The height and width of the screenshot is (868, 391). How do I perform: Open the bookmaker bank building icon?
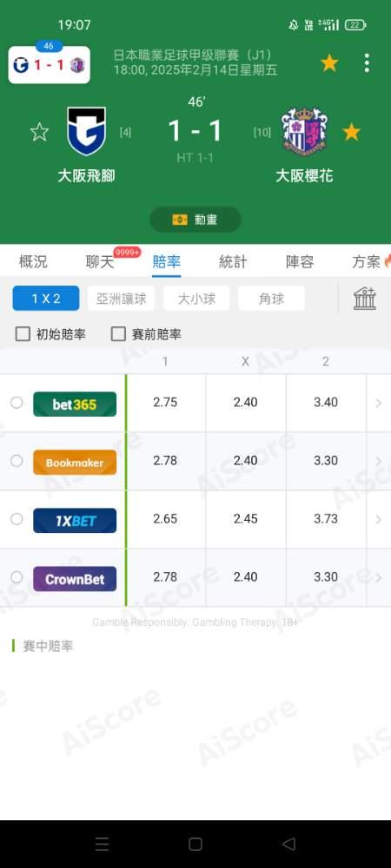(365, 299)
